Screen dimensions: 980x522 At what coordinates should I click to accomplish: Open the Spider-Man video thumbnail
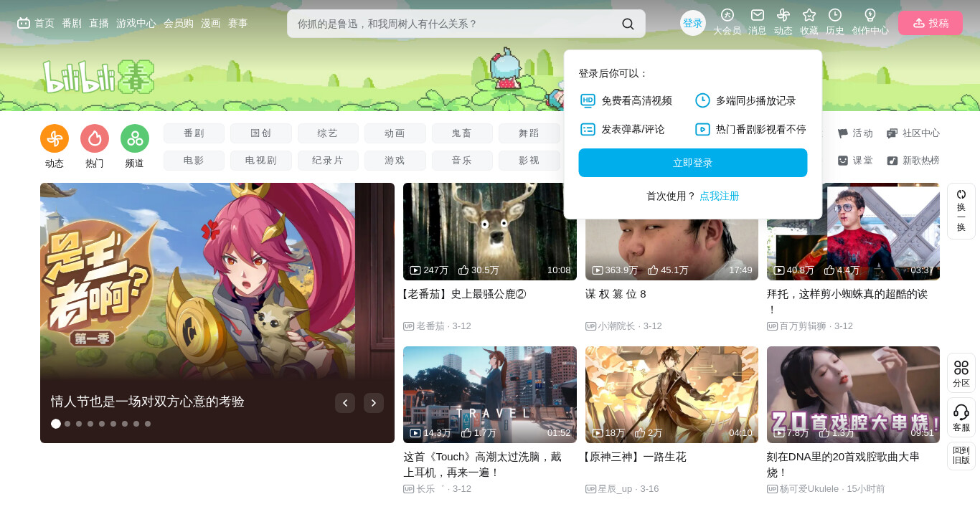(853, 232)
